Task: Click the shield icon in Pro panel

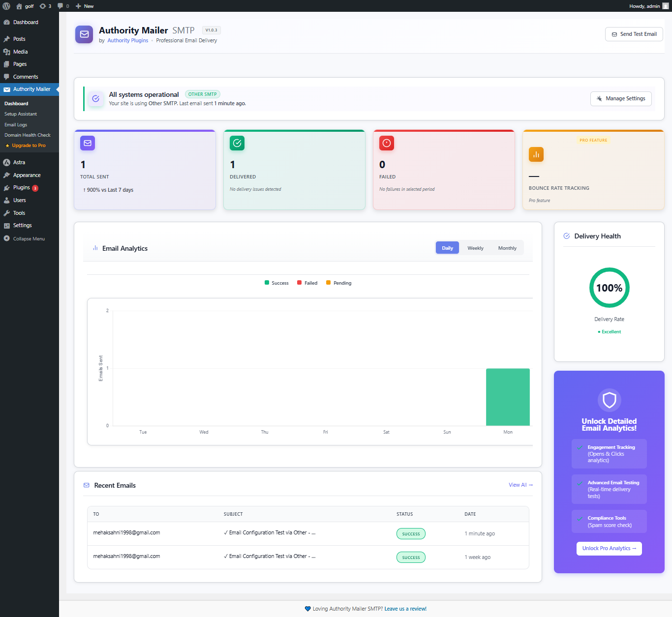Action: (x=610, y=400)
